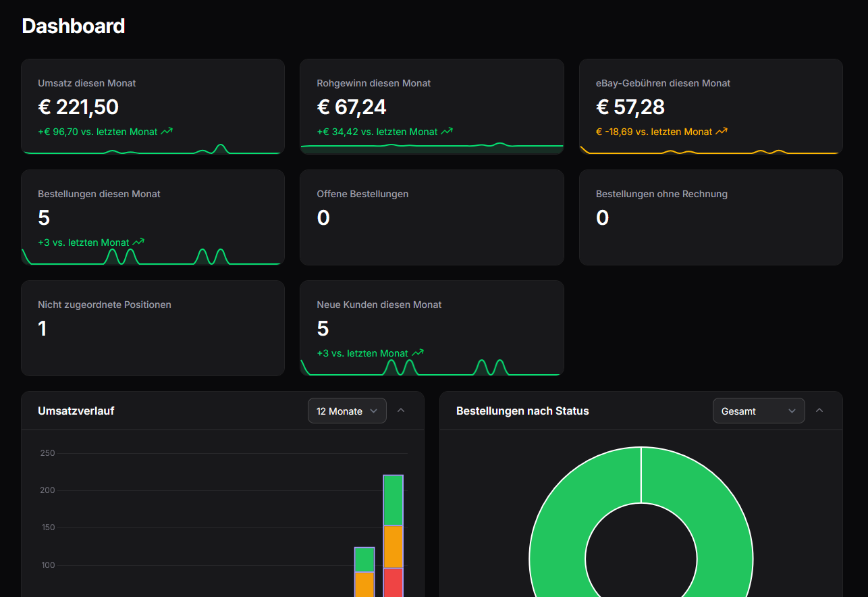Click the Bestellungen diesen Monat label
Viewport: 868px width, 597px height.
(99, 194)
